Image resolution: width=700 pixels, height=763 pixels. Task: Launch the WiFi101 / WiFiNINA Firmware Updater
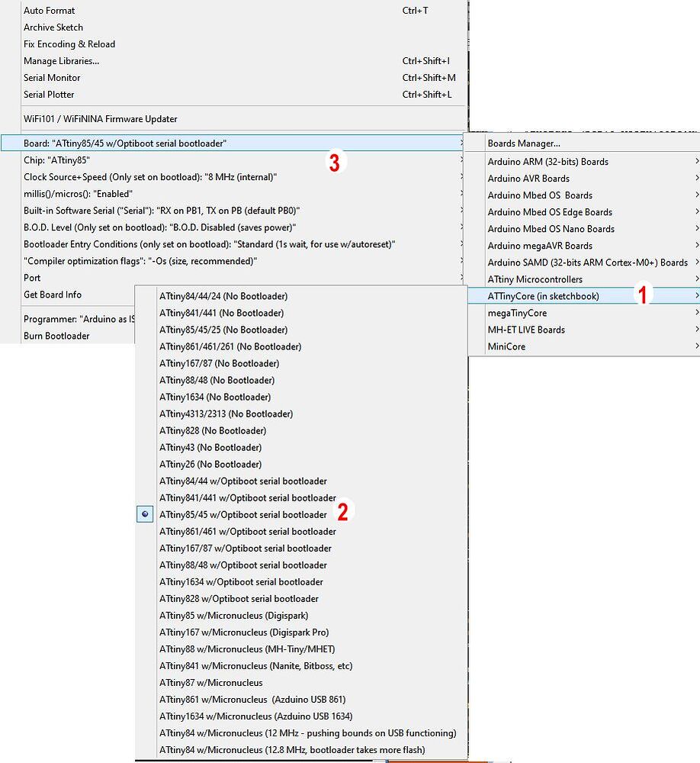click(101, 118)
